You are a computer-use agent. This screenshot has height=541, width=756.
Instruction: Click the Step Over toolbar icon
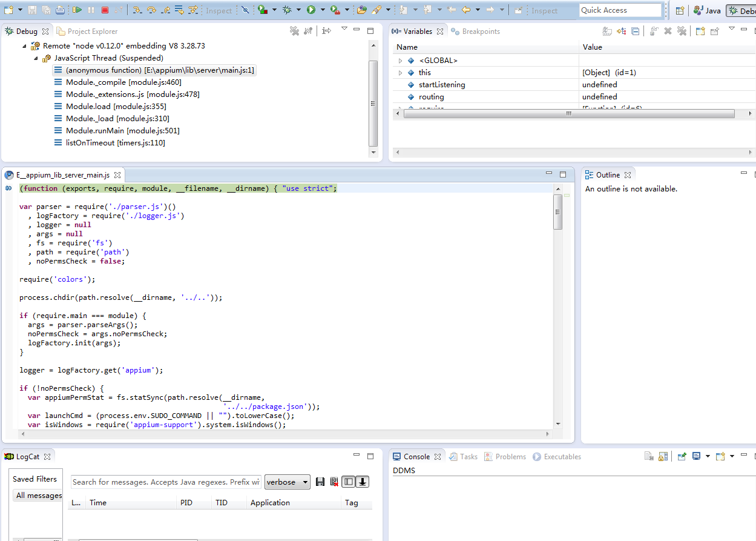pos(151,10)
